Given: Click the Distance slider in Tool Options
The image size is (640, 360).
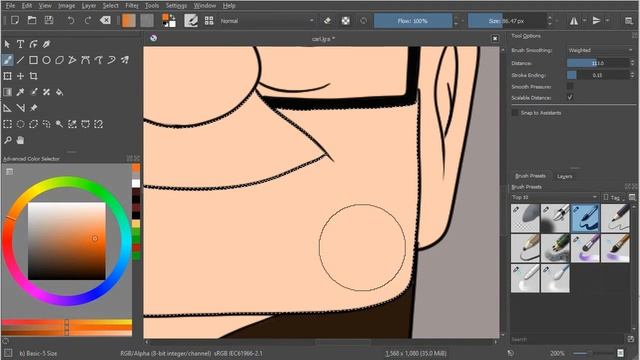Looking at the screenshot, I should [x=598, y=63].
